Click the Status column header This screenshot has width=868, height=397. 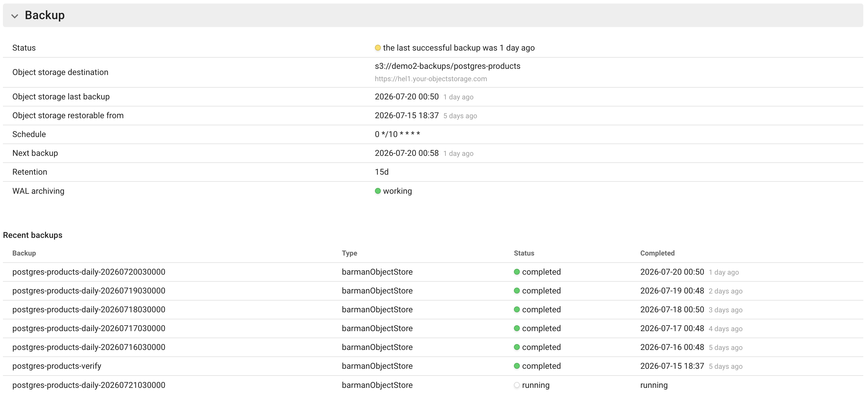tap(524, 253)
